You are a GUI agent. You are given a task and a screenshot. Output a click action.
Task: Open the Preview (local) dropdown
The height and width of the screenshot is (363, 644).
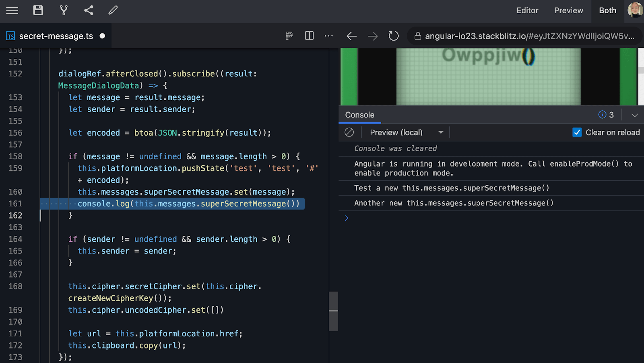pyautogui.click(x=405, y=132)
